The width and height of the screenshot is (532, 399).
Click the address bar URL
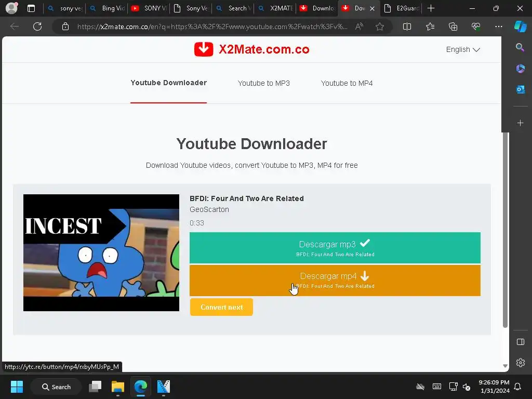pyautogui.click(x=212, y=26)
